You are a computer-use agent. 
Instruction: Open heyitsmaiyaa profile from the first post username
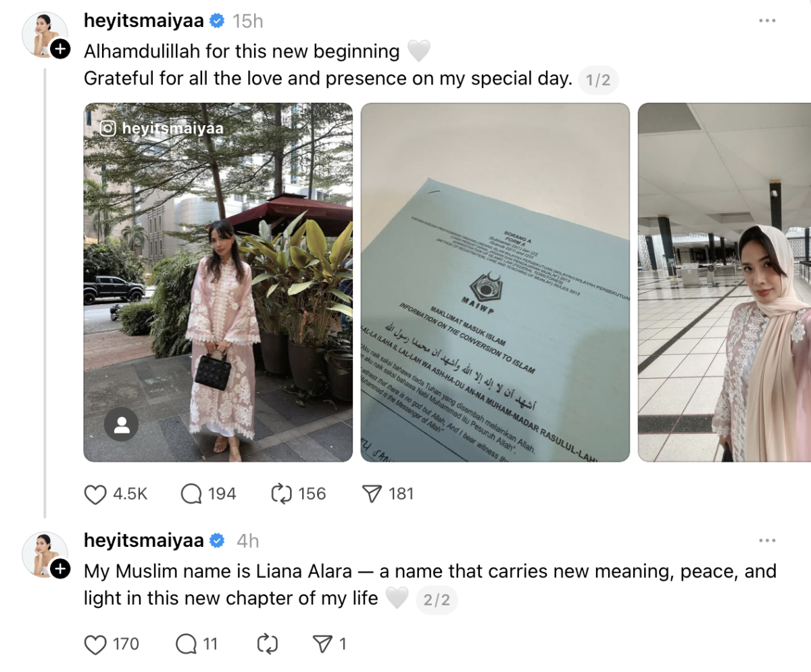[144, 21]
